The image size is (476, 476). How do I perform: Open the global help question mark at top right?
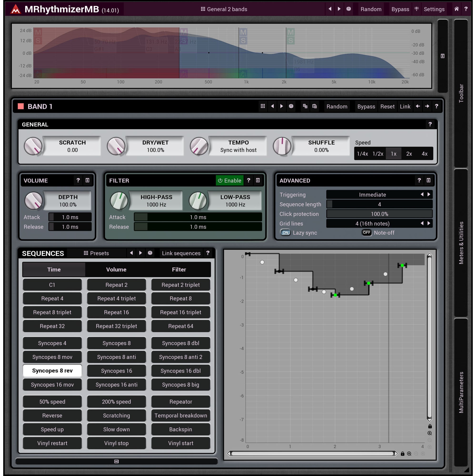(x=466, y=9)
